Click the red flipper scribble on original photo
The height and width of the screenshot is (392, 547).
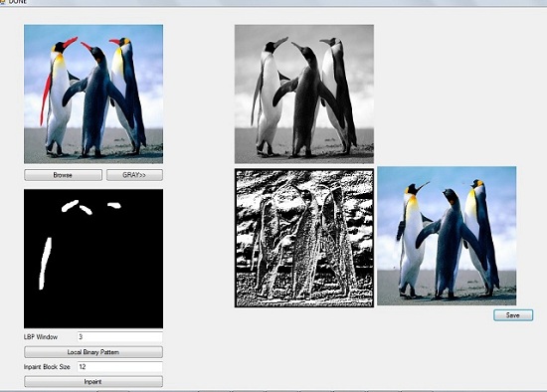[46, 99]
